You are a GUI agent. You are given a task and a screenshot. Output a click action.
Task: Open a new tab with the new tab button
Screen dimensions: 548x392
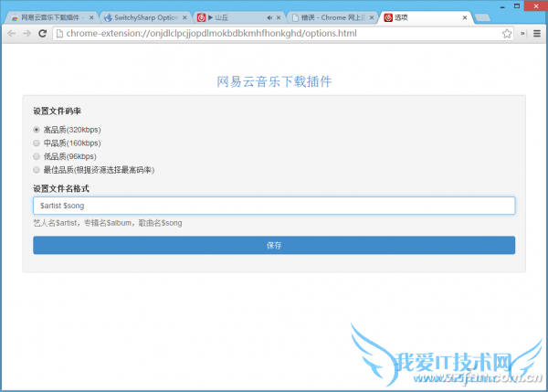click(x=482, y=18)
